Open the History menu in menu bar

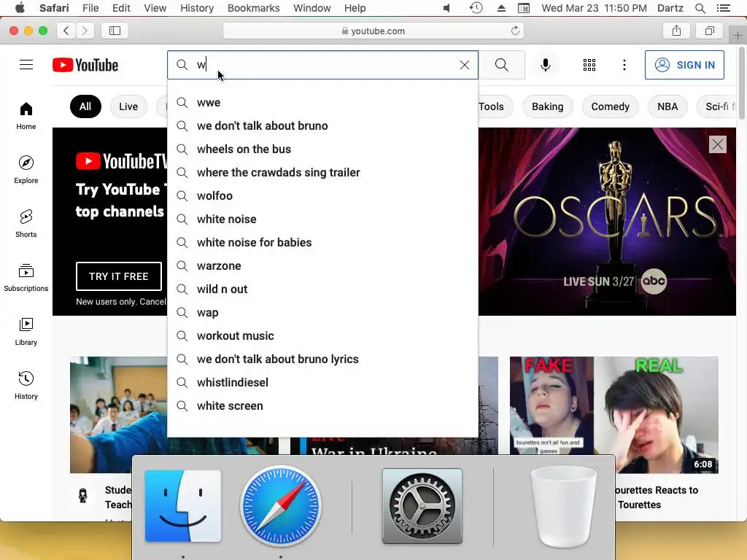click(197, 8)
